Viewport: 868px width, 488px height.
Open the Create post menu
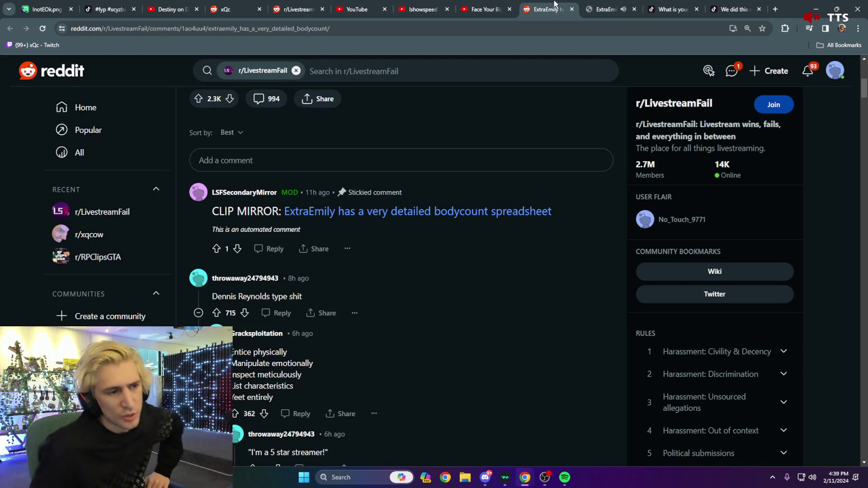769,71
